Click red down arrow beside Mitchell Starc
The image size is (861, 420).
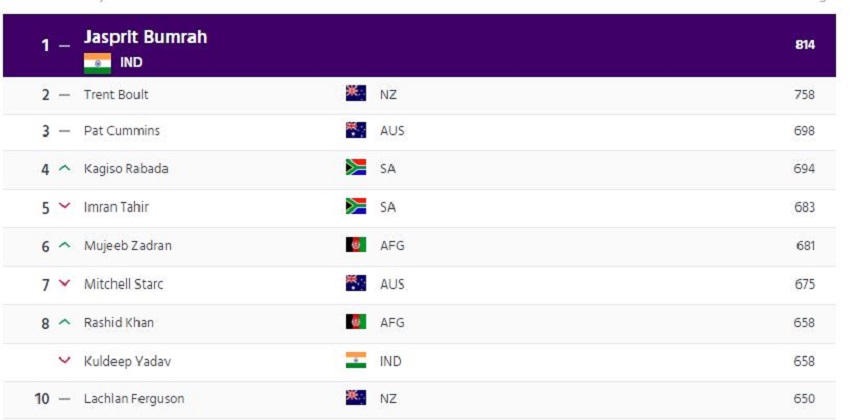pyautogui.click(x=65, y=283)
